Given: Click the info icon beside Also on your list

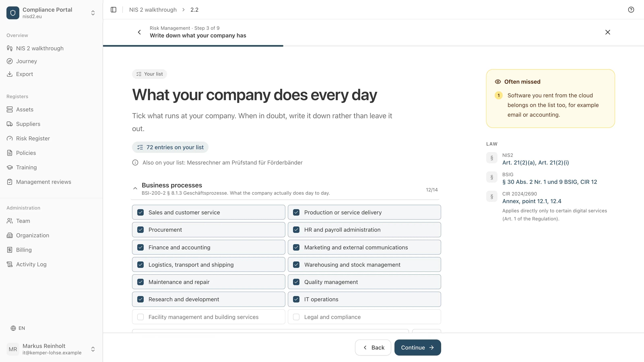Looking at the screenshot, I should [x=135, y=163].
